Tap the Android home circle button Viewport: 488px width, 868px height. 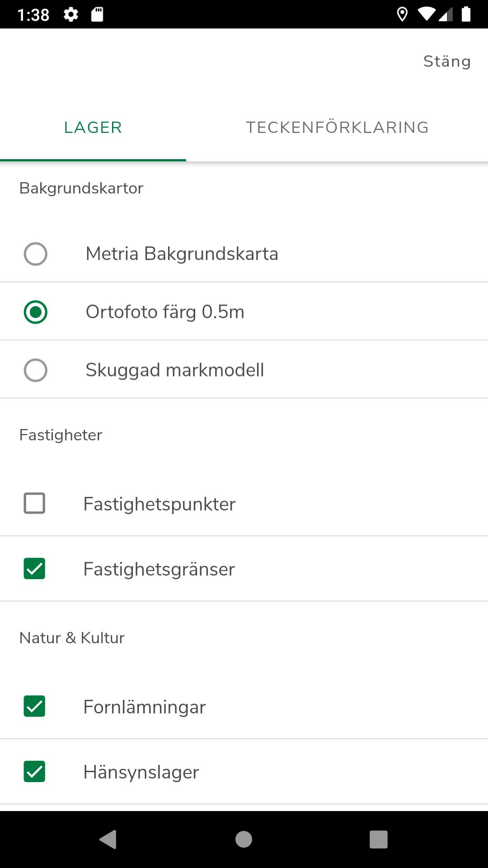pyautogui.click(x=244, y=840)
